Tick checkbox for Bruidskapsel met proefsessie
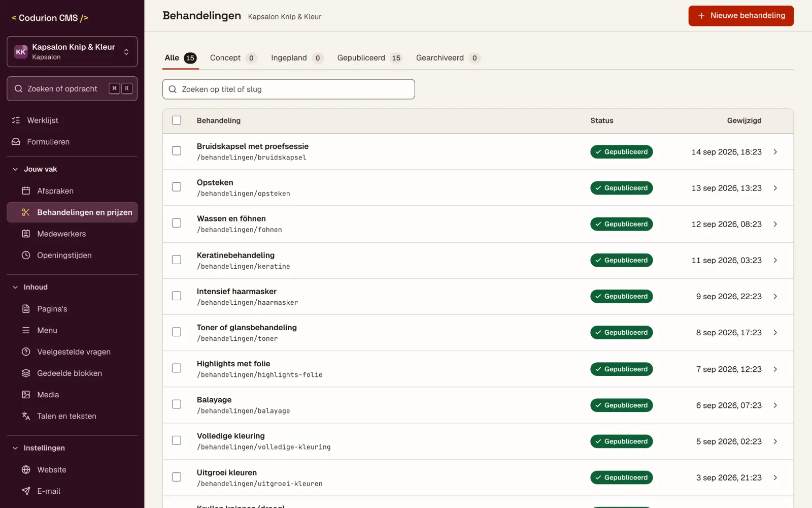 click(x=177, y=151)
